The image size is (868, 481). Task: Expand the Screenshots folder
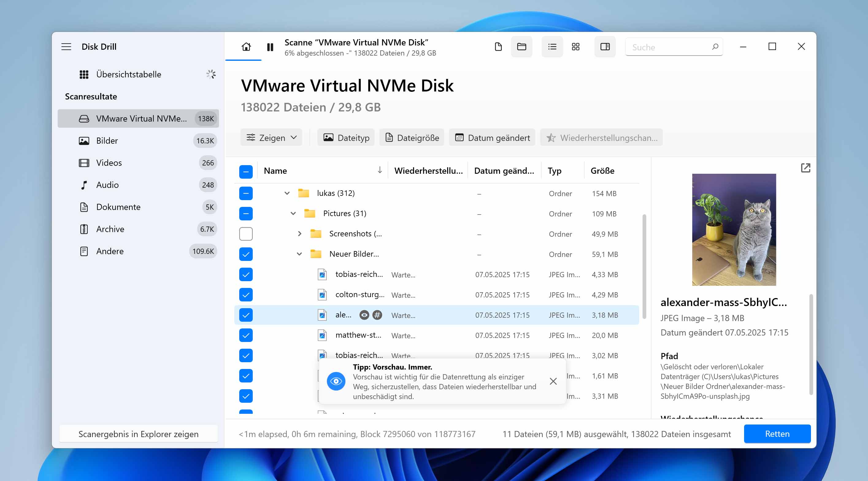point(299,233)
